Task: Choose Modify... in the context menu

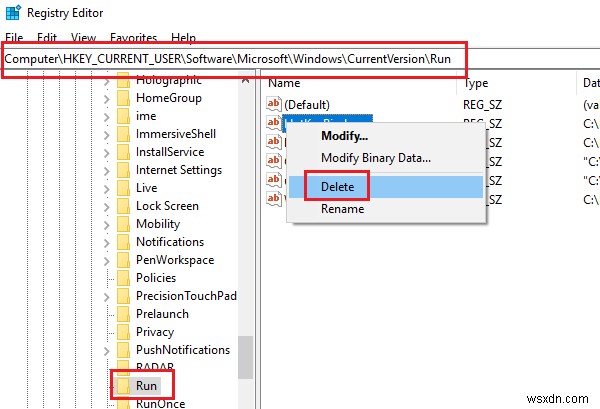Action: [x=344, y=136]
